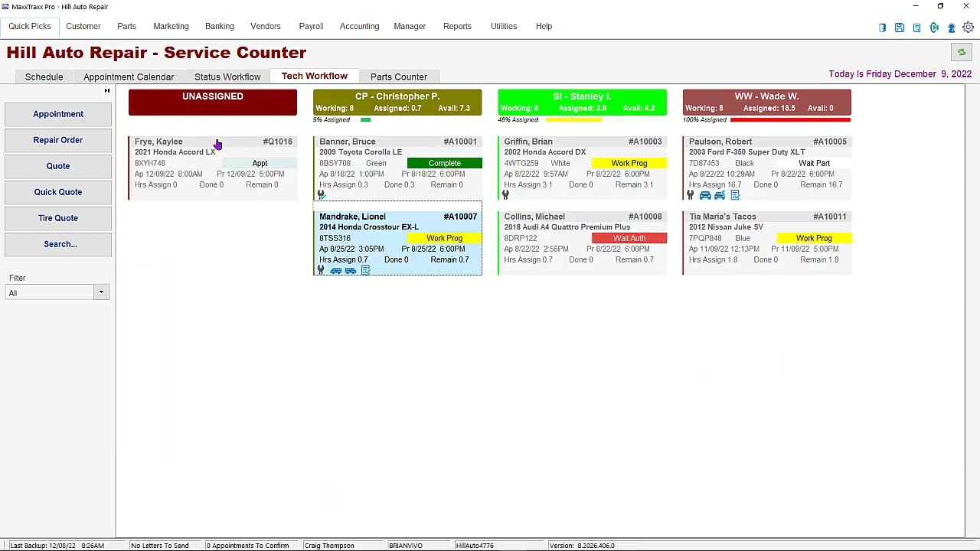980x551 pixels.
Task: Select the Tia Maria's Tacos card name
Action: click(723, 217)
